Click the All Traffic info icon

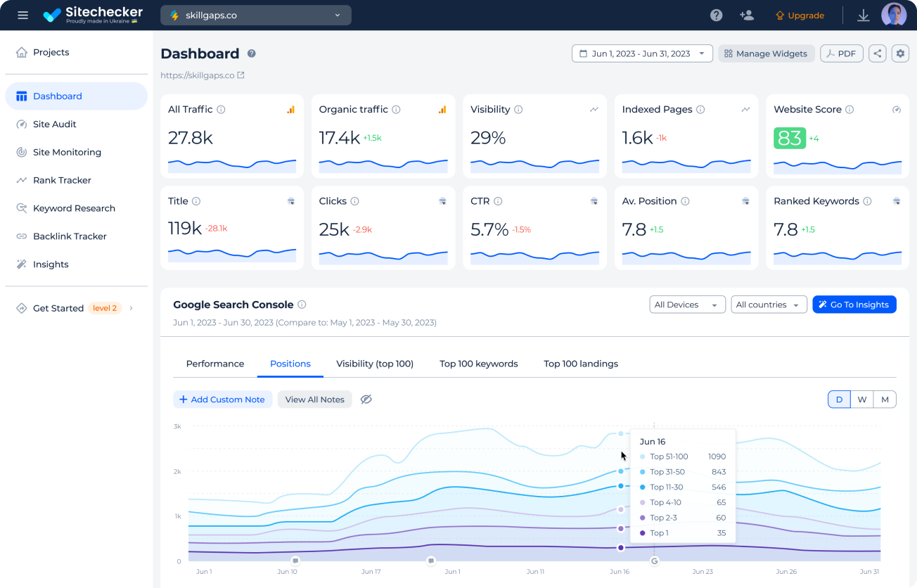point(221,110)
